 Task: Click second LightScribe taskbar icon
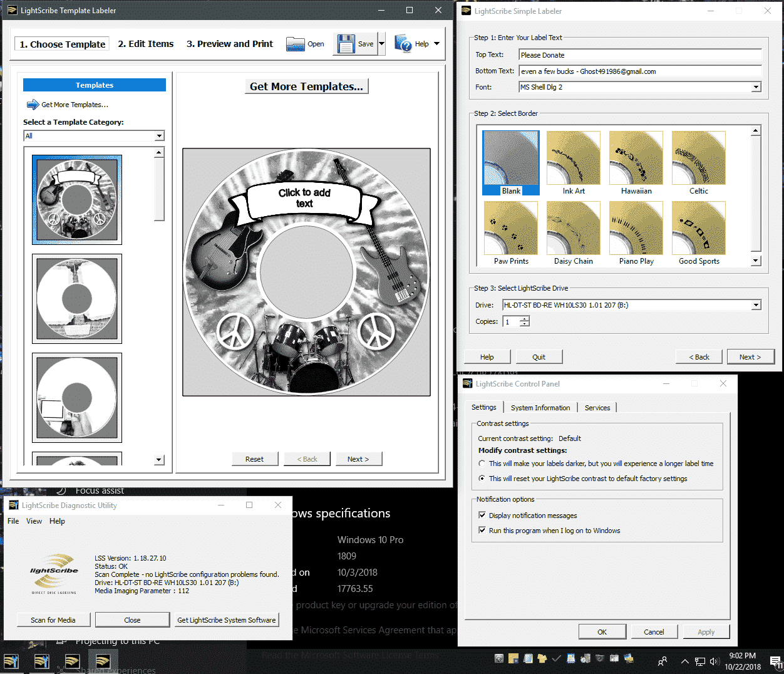tap(41, 661)
